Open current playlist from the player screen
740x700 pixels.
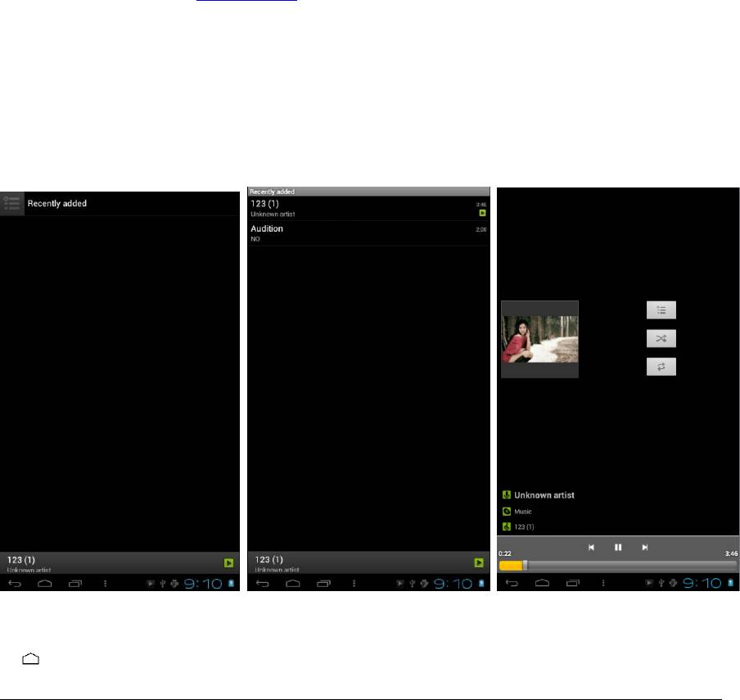coord(661,310)
